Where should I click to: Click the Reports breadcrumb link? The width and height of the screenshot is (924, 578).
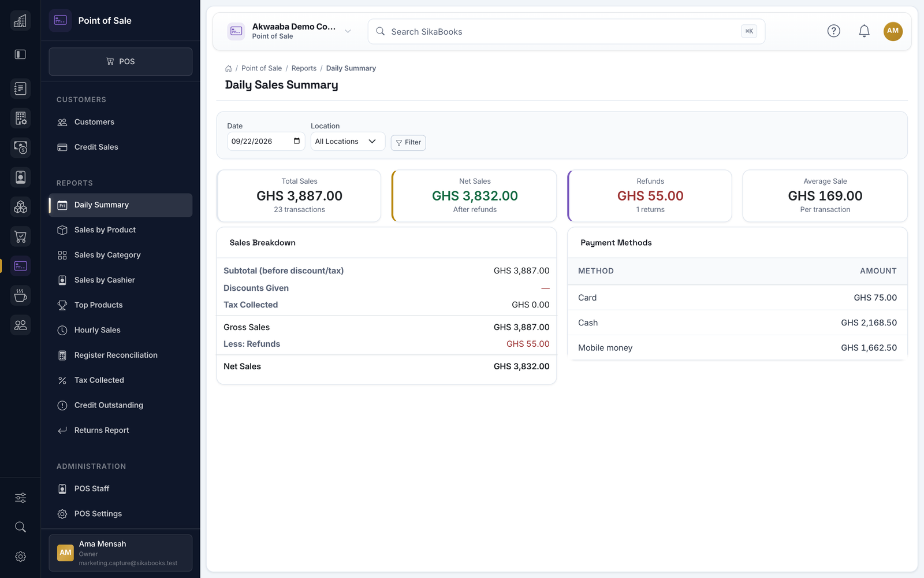point(304,68)
